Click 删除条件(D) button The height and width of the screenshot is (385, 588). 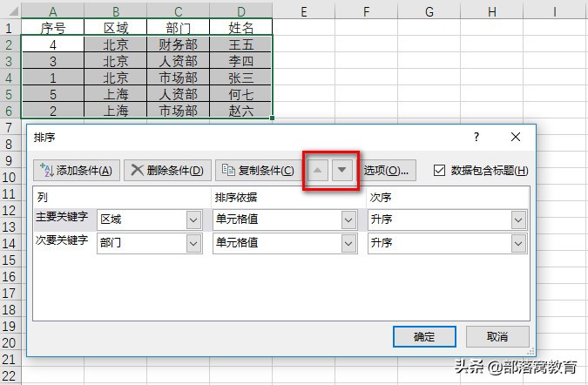click(x=167, y=171)
